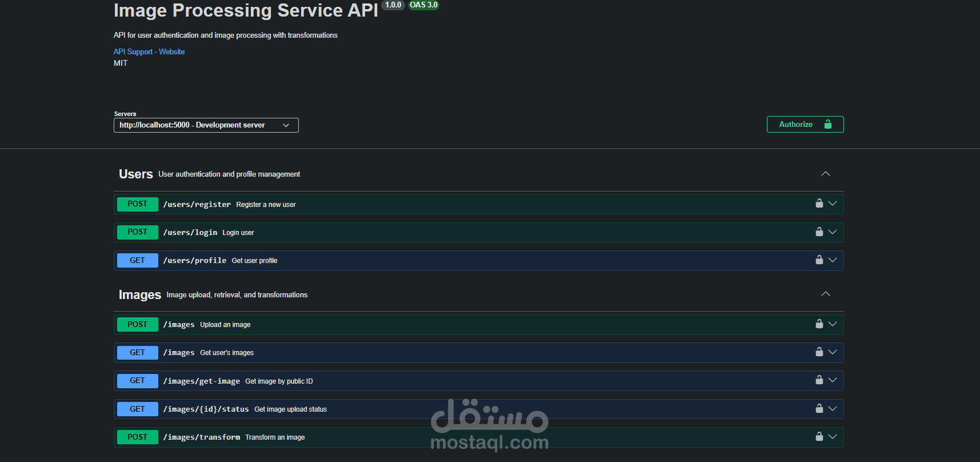Click the GET badge for /users/profile
This screenshot has height=462, width=980.
coord(138,261)
